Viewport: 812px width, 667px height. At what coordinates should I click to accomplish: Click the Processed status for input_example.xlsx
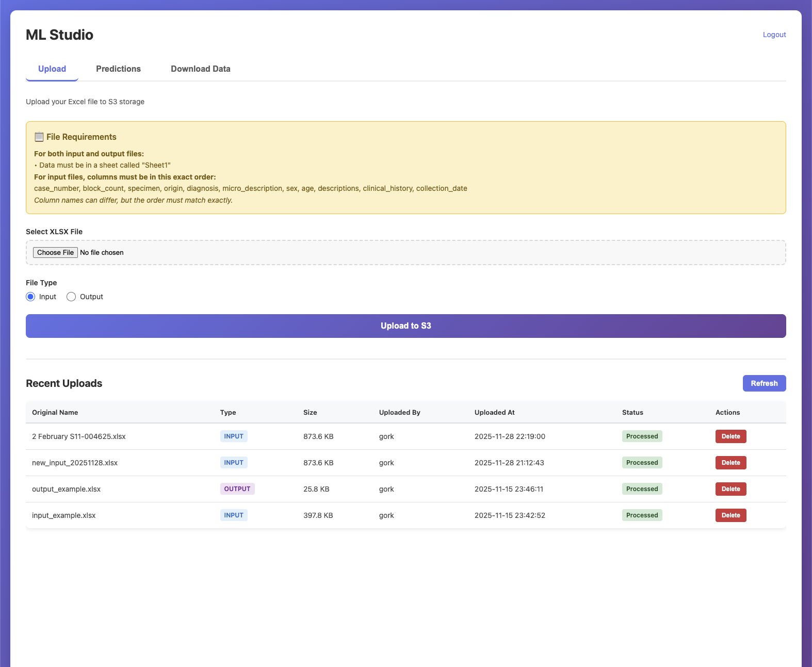(642, 515)
